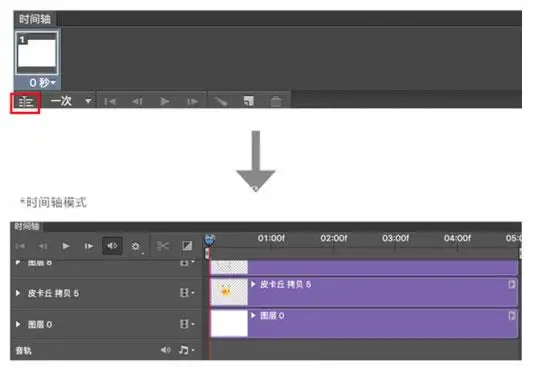Toggle audio playback speaker button
Image resolution: width=539 pixels, height=378 pixels.
(x=112, y=246)
